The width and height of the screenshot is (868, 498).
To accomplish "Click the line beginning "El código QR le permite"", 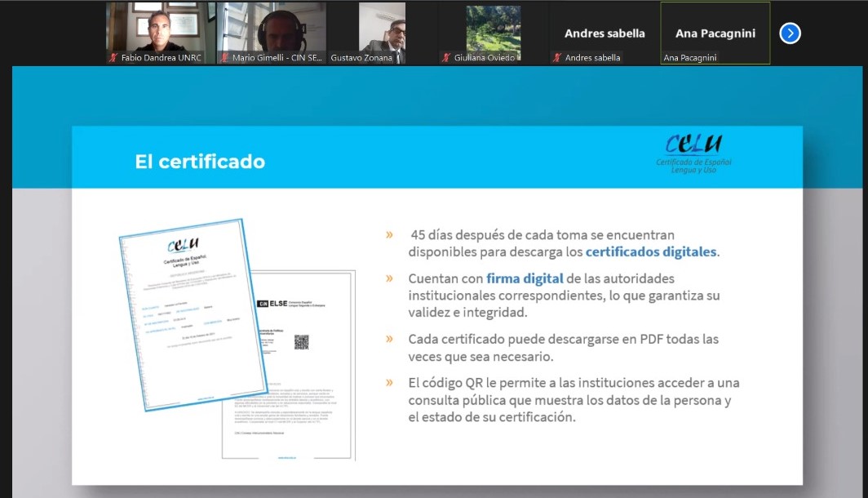I will point(574,383).
